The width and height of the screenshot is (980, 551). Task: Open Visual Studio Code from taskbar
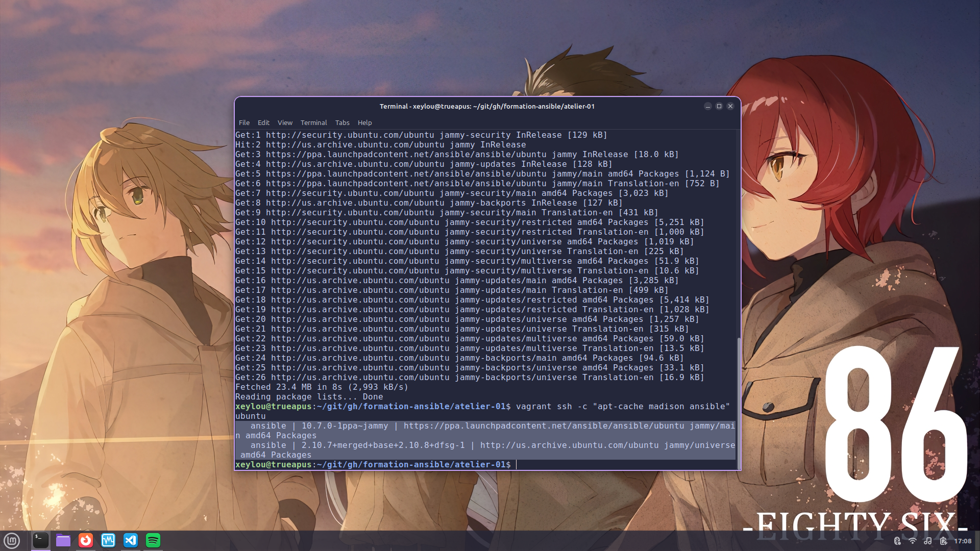pyautogui.click(x=131, y=540)
